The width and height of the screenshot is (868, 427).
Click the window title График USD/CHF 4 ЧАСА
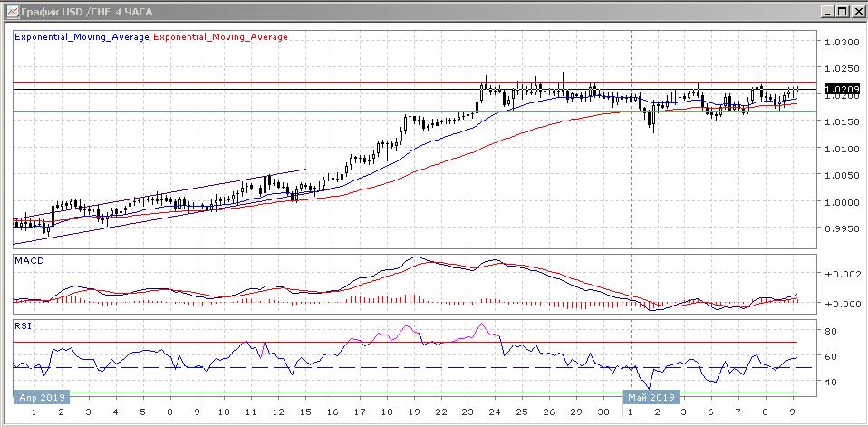87,12
